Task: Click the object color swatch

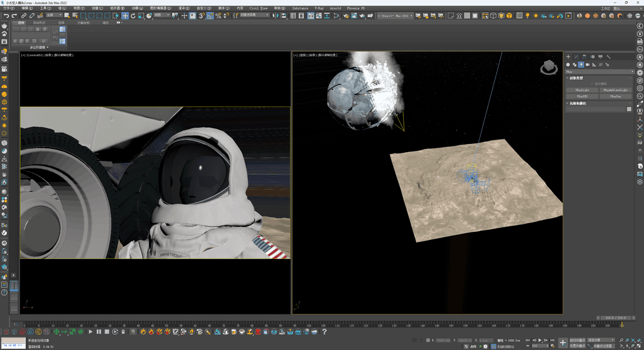Action: tap(629, 109)
